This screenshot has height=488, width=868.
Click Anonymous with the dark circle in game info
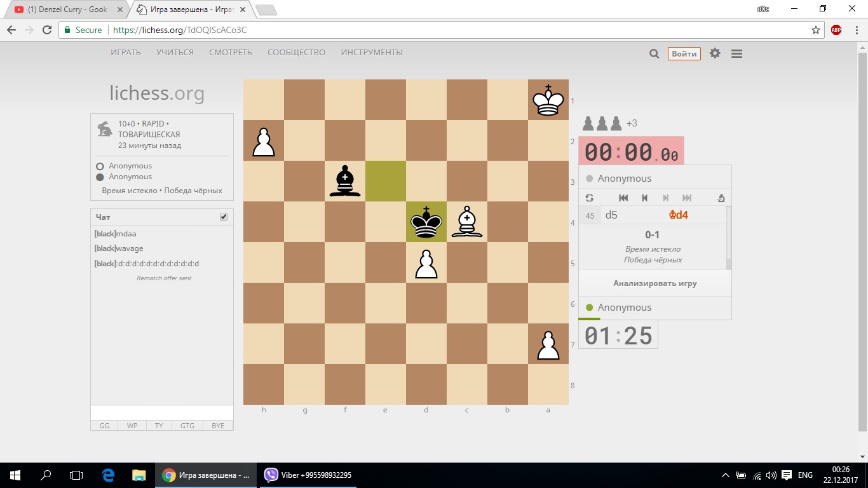click(130, 177)
